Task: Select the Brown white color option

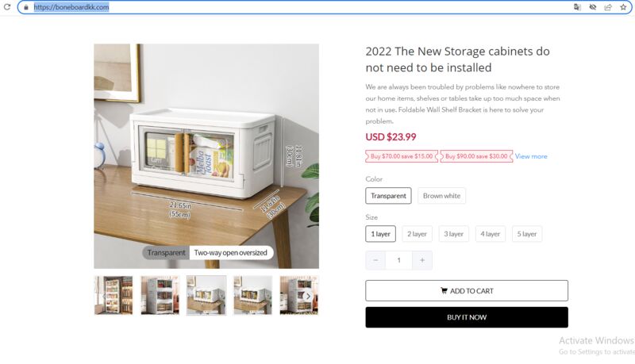Action: pyautogui.click(x=441, y=195)
